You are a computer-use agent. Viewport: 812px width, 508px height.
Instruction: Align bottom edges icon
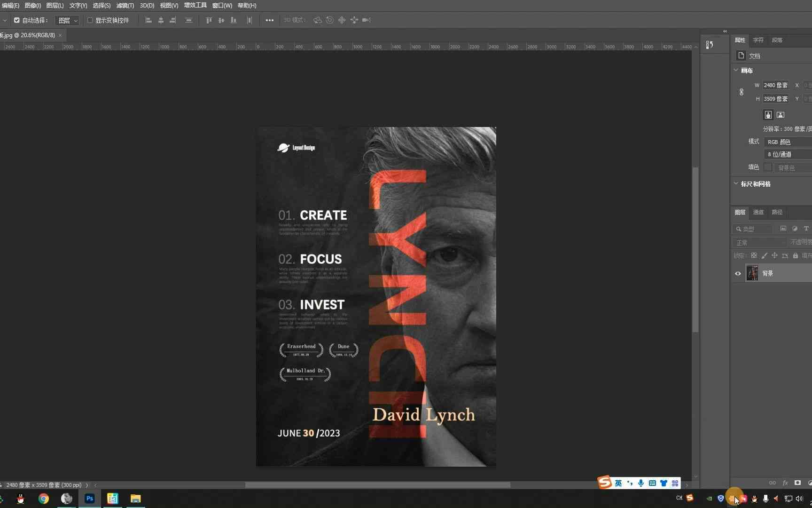pyautogui.click(x=234, y=20)
